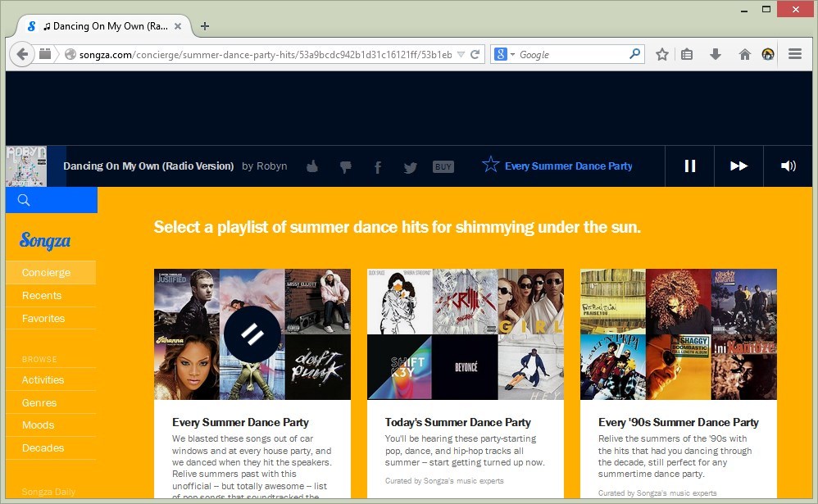Browse by Genres
This screenshot has height=504, width=818.
[51, 402]
